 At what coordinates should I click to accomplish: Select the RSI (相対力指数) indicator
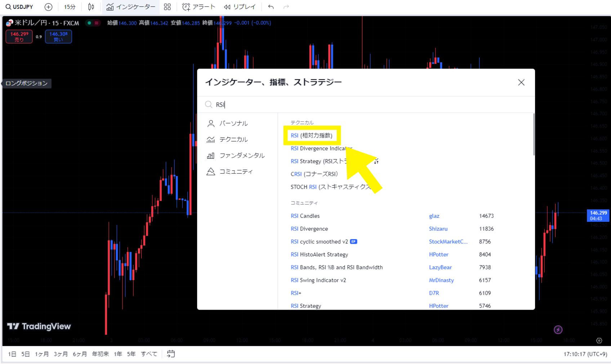tap(312, 135)
